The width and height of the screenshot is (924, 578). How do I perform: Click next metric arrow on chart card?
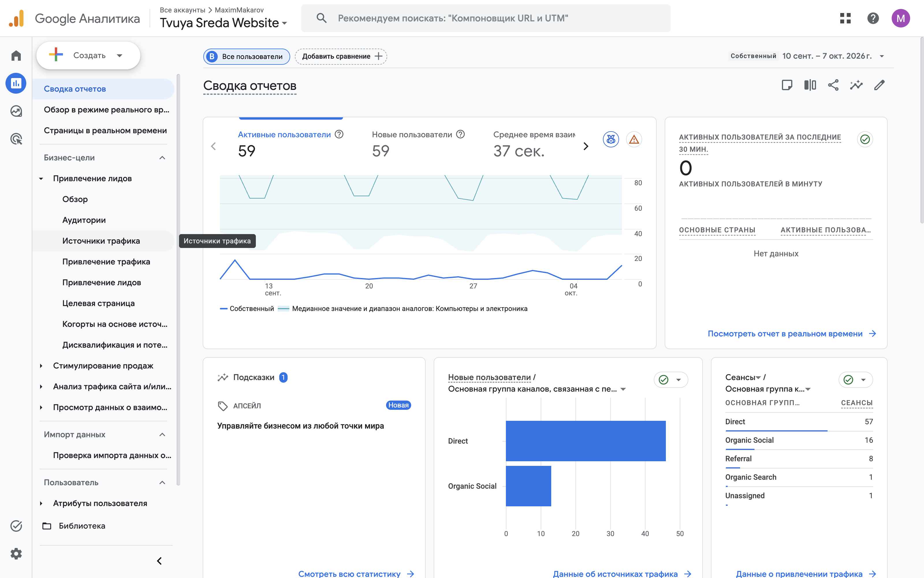click(586, 146)
